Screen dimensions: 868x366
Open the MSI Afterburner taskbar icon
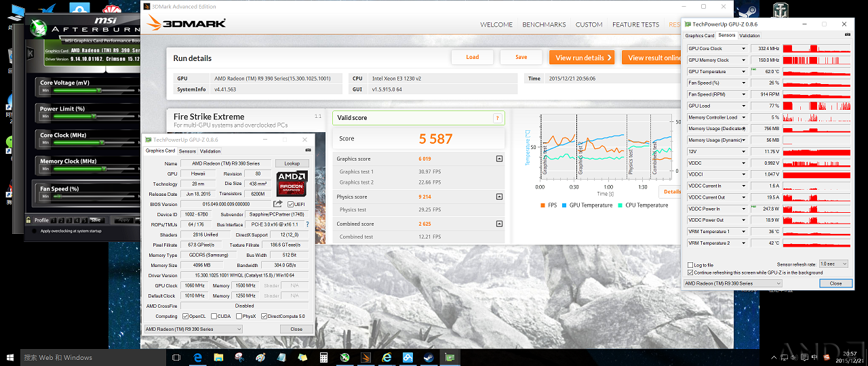[345, 357]
